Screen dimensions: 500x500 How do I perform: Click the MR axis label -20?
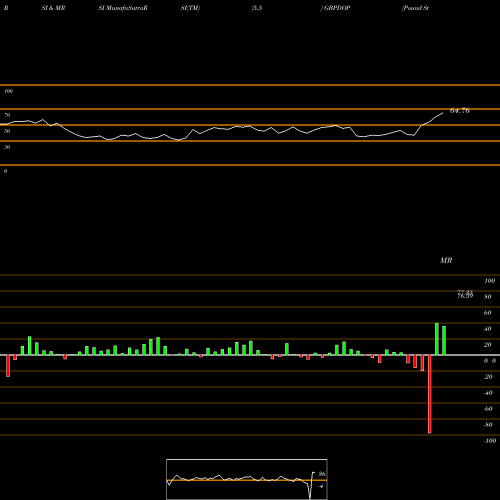coord(488,377)
